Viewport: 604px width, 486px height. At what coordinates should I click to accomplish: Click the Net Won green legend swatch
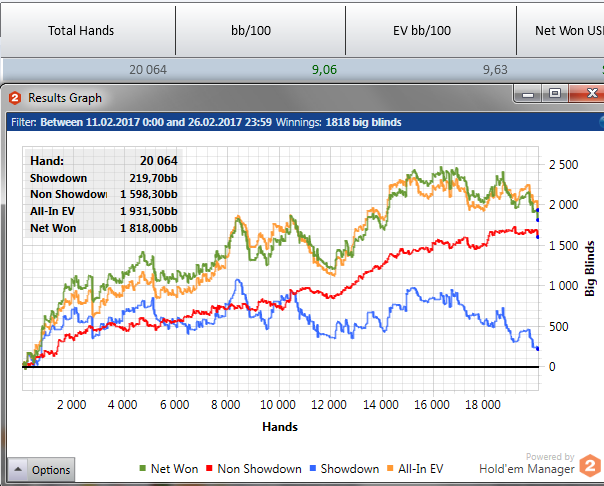[143, 468]
